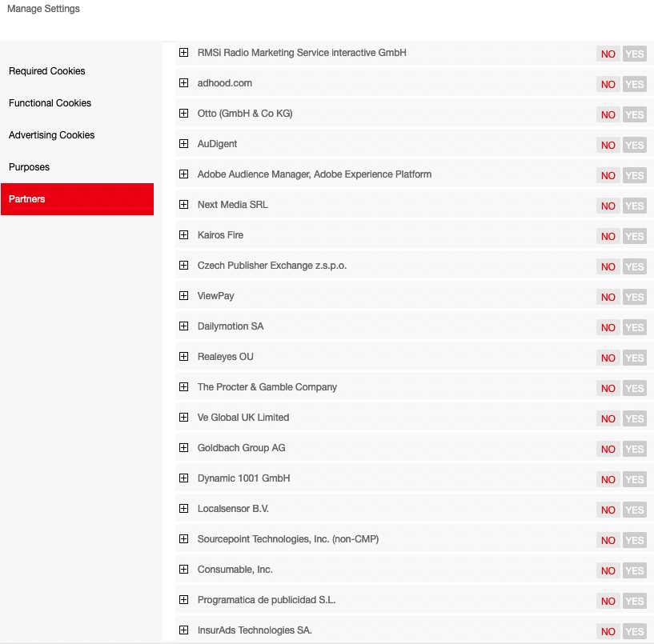Click plus icon next to InsurAds Technologies SA.
This screenshot has height=644, width=654.
pos(183,630)
